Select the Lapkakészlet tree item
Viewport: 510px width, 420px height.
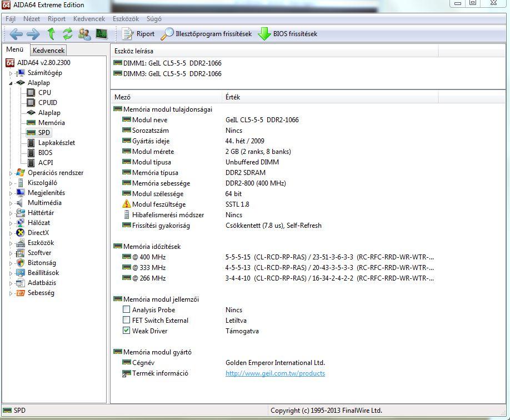point(57,142)
